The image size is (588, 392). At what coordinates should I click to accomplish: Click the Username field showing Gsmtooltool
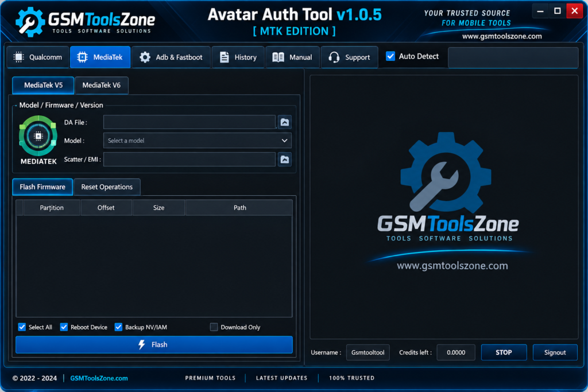367,352
